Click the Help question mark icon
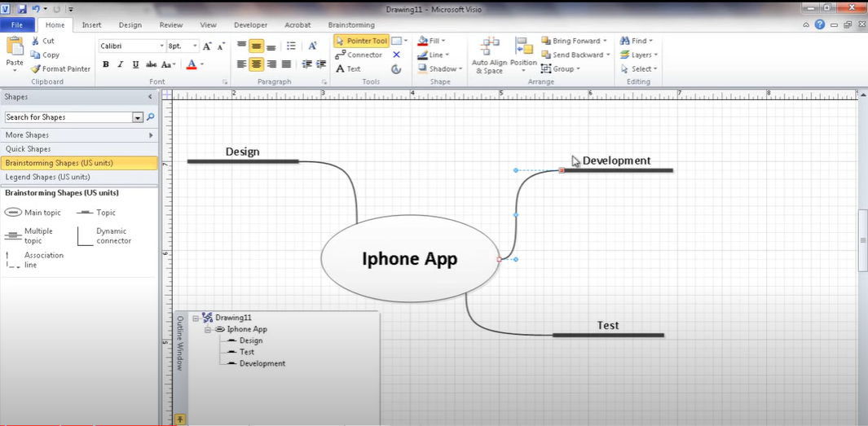Viewport: 868px width, 426px height. click(820, 24)
